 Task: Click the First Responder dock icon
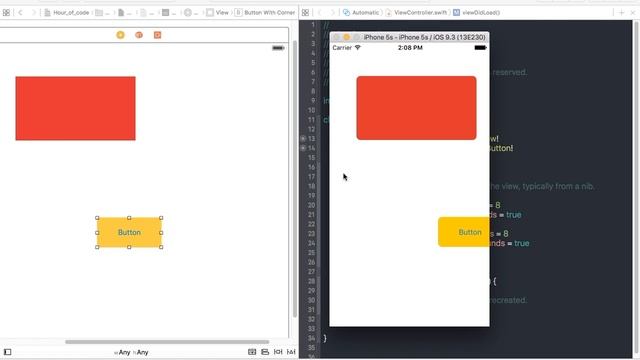point(139,35)
